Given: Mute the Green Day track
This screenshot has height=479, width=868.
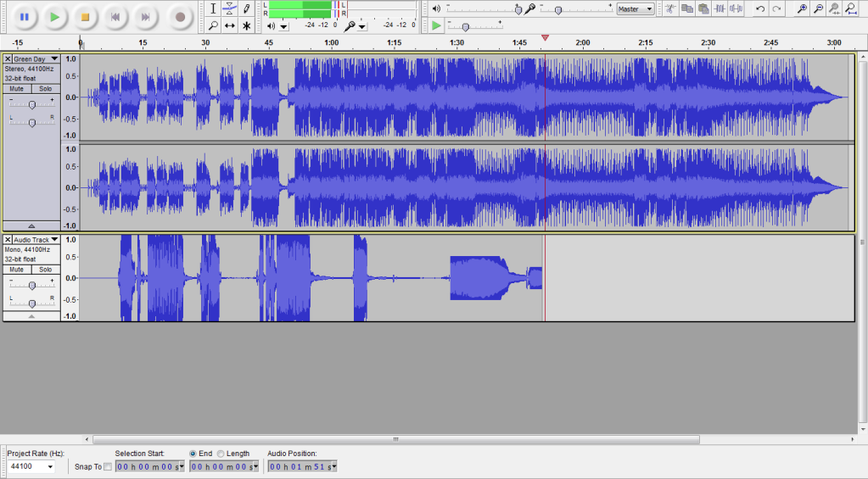Looking at the screenshot, I should coord(16,88).
